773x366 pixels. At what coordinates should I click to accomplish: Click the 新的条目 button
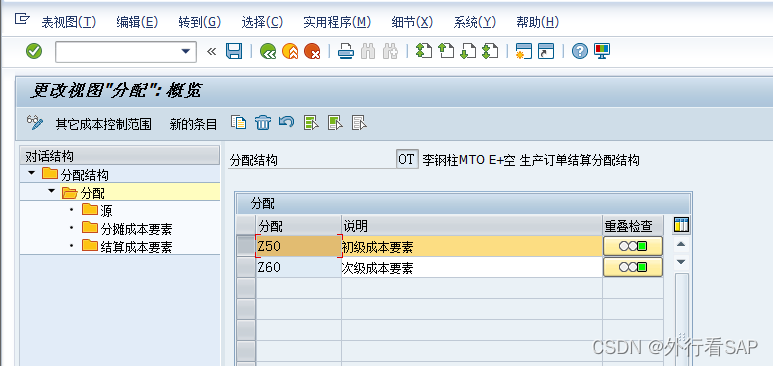(193, 124)
